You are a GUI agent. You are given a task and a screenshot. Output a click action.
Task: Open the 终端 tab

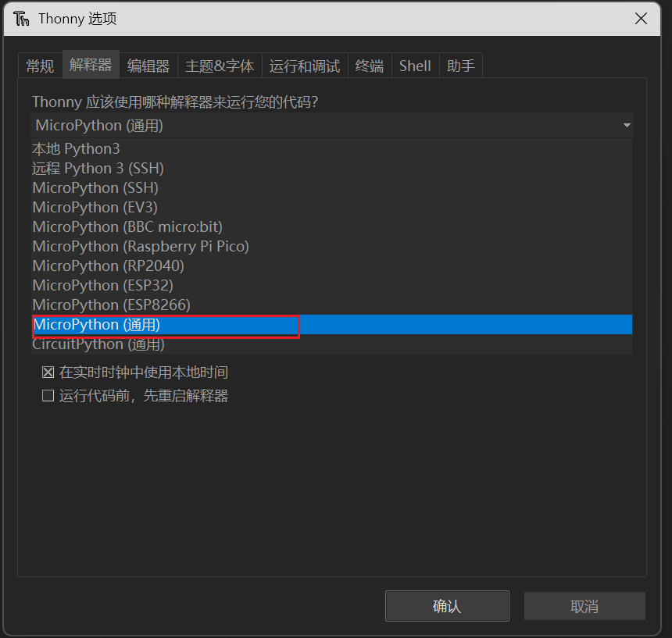click(370, 66)
